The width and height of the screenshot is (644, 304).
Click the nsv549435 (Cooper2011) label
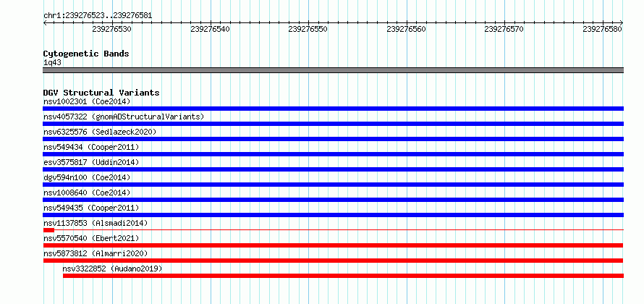click(x=91, y=208)
